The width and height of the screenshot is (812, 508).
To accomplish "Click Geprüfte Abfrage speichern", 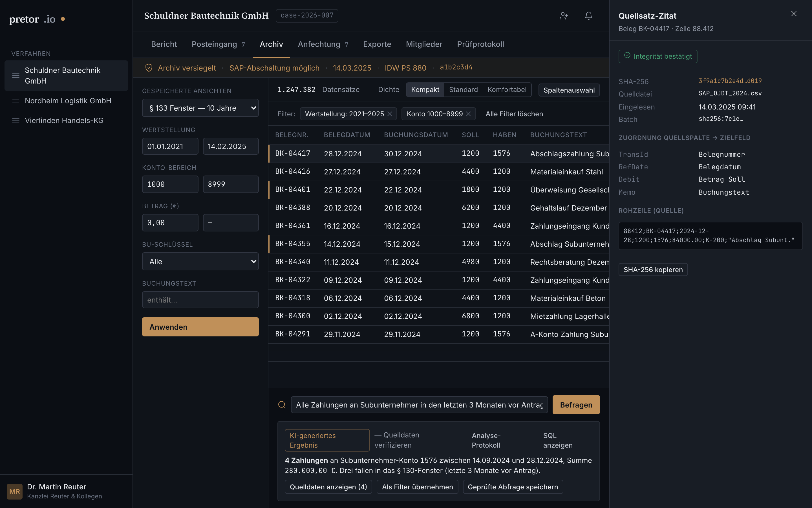I will (513, 487).
